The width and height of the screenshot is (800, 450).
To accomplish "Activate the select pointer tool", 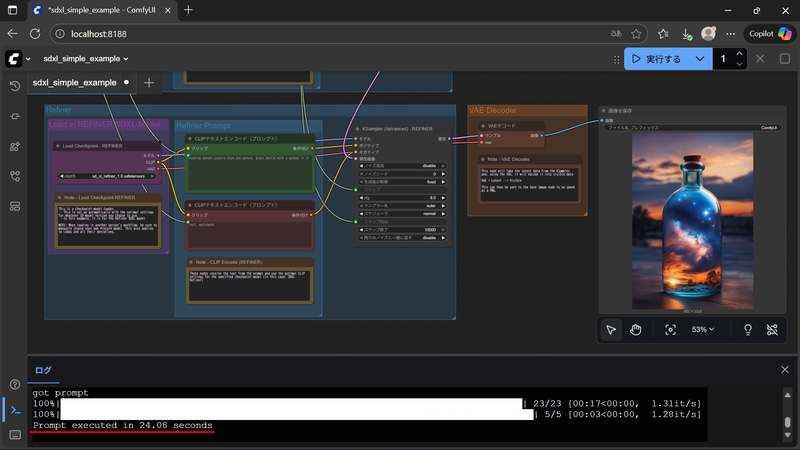I will click(x=611, y=330).
